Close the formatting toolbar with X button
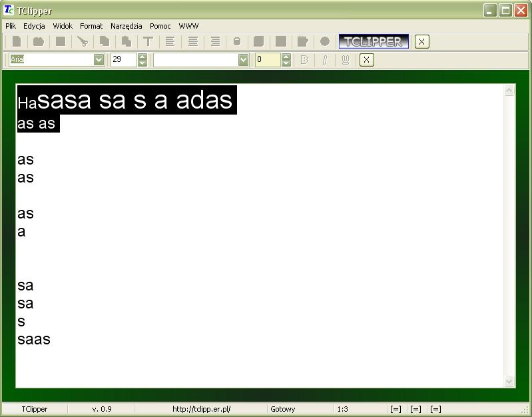The width and height of the screenshot is (532, 417). coord(366,60)
